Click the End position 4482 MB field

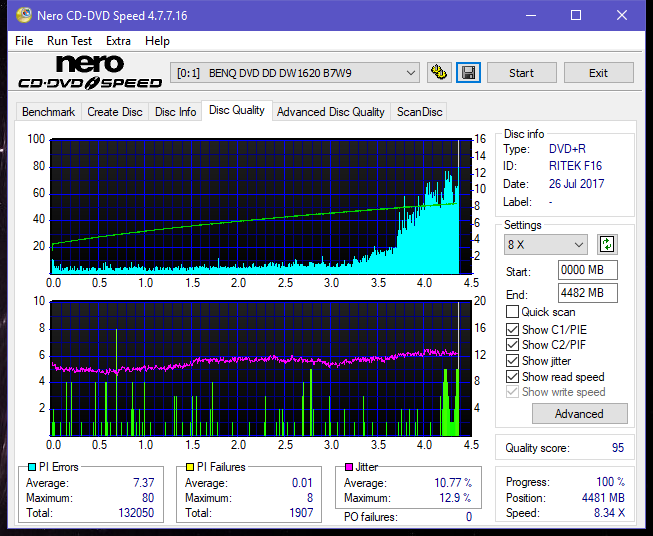tap(588, 293)
